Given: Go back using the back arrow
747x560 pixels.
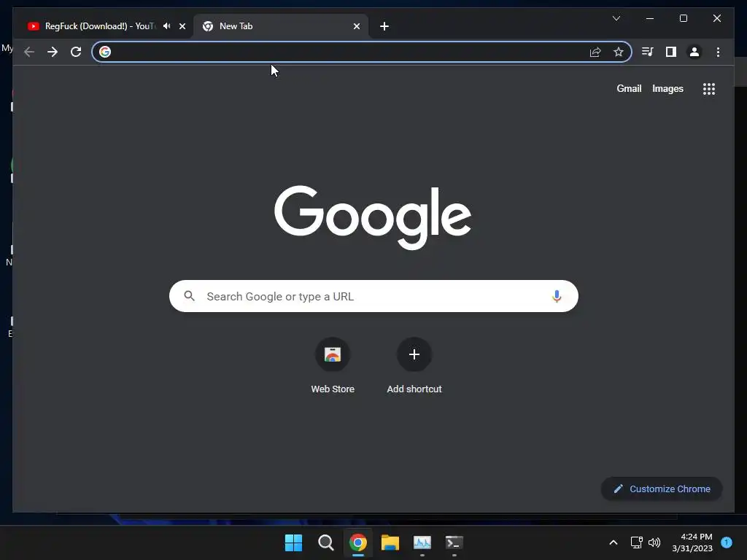Looking at the screenshot, I should click(x=29, y=52).
